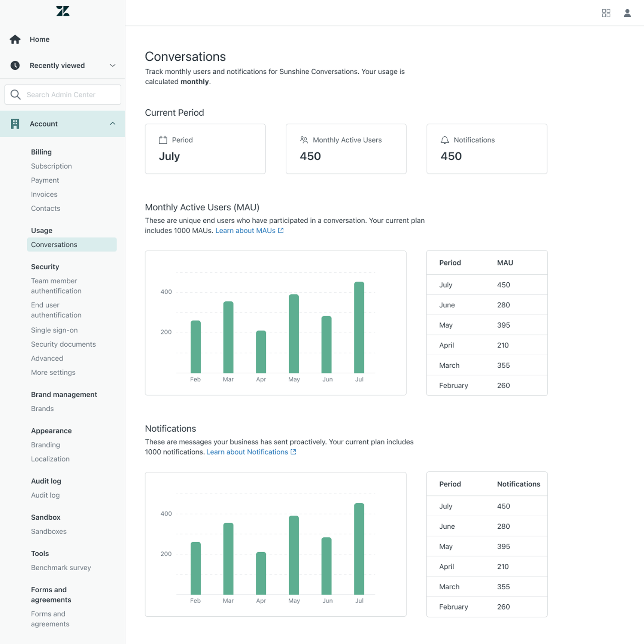This screenshot has height=644, width=644.
Task: Click the Home house icon
Action: (15, 39)
